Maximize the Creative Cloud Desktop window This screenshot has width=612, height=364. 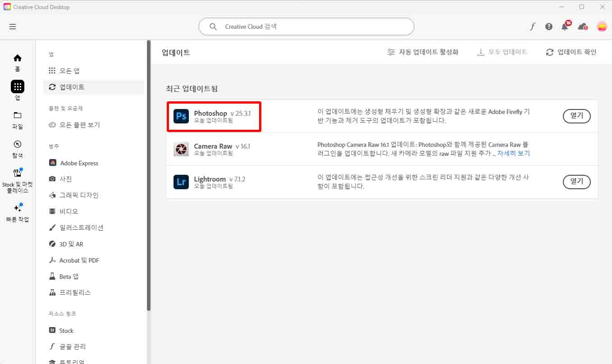coord(582,7)
